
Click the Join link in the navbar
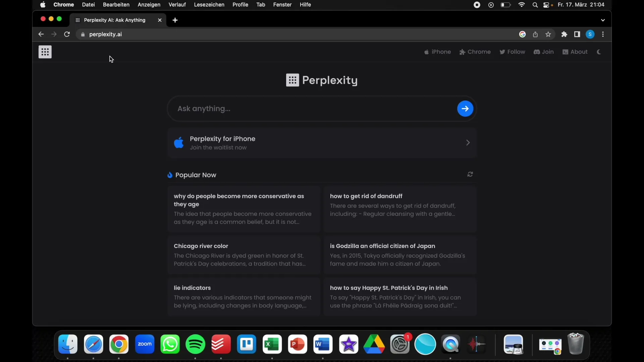[544, 52]
